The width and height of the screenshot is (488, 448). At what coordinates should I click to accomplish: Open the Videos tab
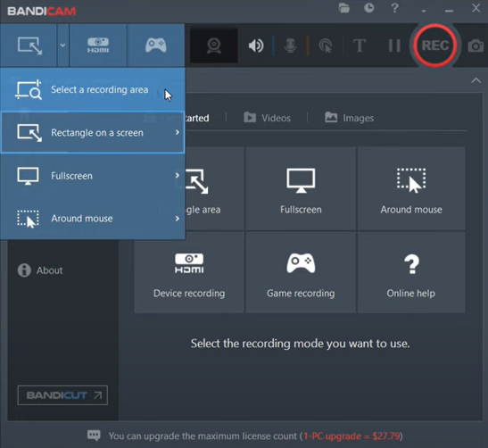click(x=268, y=118)
